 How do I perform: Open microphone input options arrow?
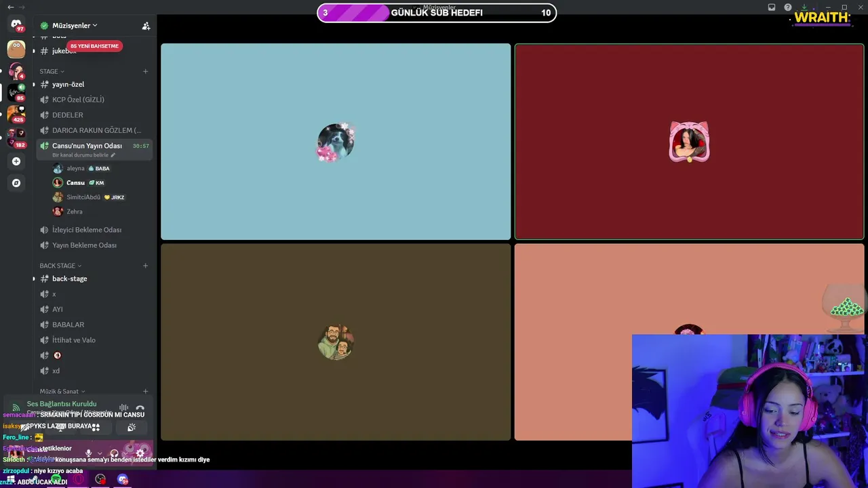pos(100,453)
